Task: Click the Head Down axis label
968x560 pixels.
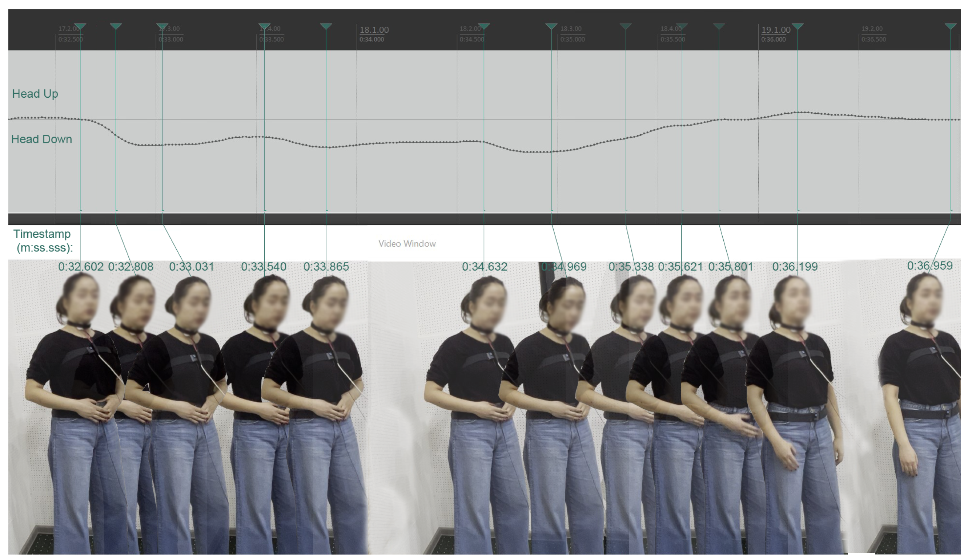Action: pyautogui.click(x=42, y=140)
